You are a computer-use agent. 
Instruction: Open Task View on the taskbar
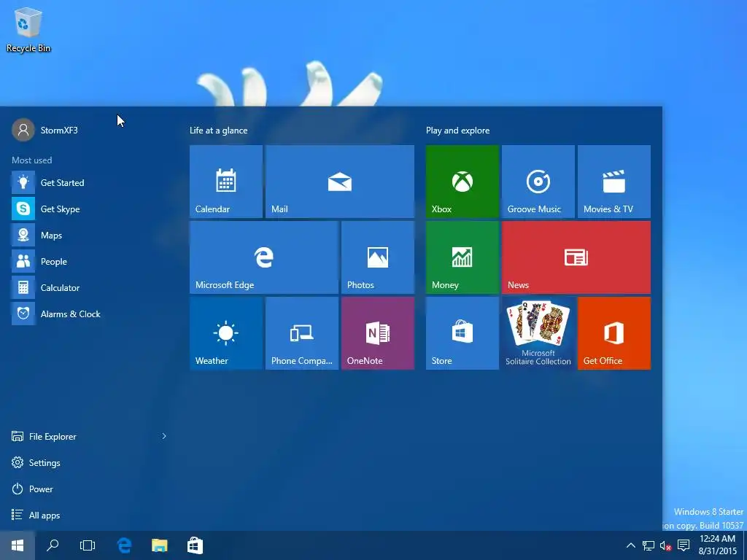[x=88, y=545]
